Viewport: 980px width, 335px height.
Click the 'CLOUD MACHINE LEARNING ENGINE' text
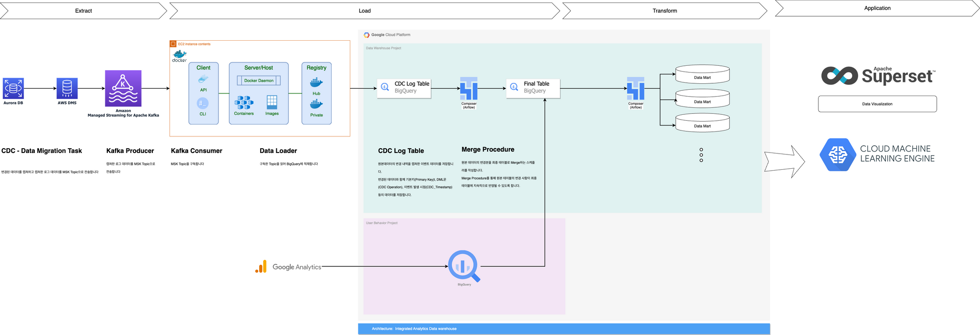897,154
